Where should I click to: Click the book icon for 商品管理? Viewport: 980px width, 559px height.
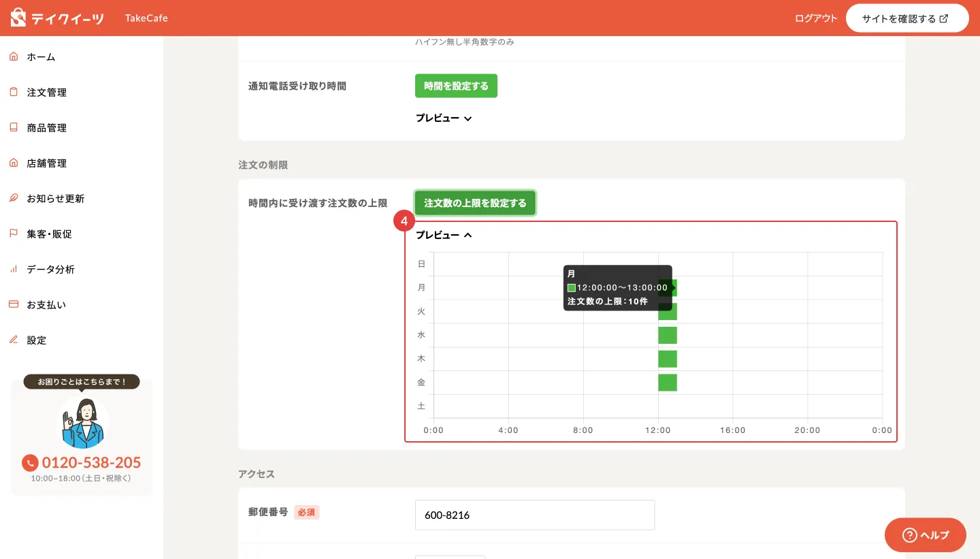[14, 128]
